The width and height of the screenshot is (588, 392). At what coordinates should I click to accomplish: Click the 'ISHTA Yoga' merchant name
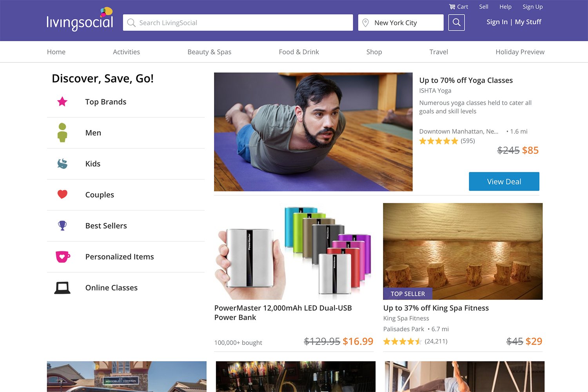tap(435, 91)
